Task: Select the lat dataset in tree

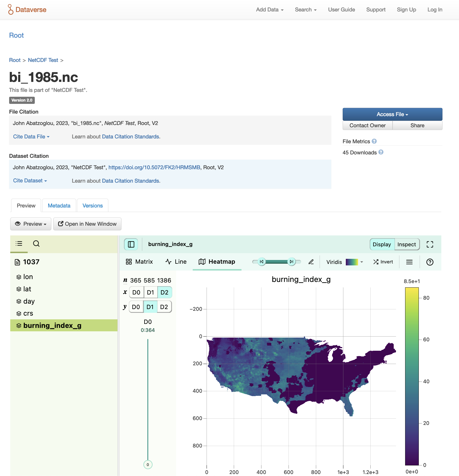Action: tap(27, 289)
